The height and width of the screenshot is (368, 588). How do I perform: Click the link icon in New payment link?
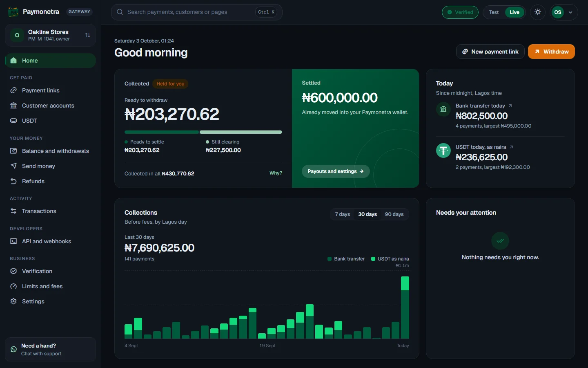point(465,52)
